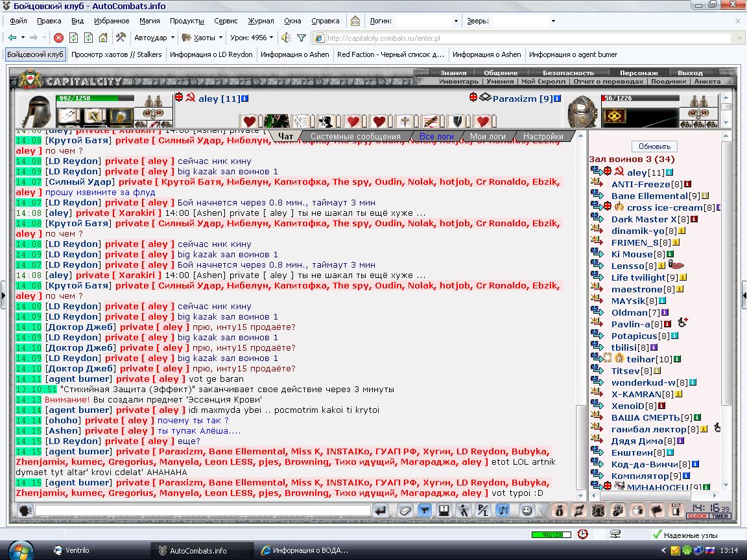Open the Настройки chat tab
The image size is (747, 560).
click(543, 136)
